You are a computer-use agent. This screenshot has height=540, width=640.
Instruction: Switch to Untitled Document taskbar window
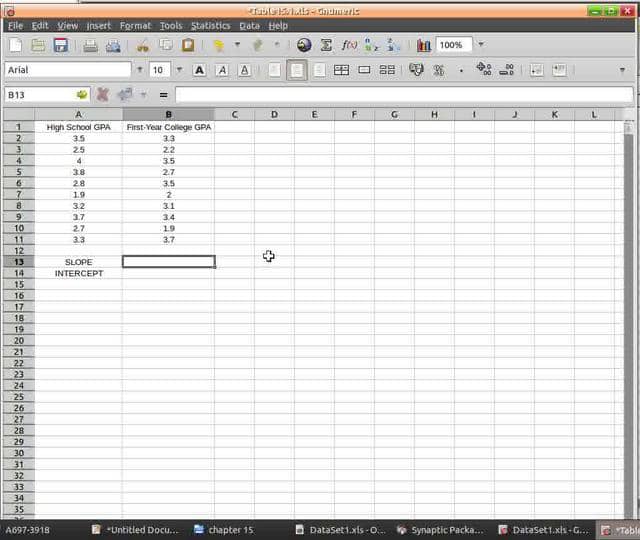click(x=135, y=529)
